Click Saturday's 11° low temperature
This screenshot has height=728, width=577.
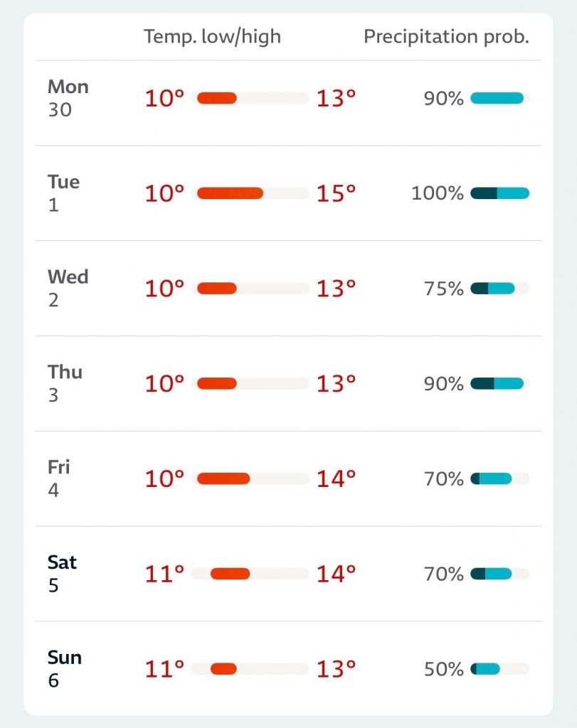tap(164, 574)
